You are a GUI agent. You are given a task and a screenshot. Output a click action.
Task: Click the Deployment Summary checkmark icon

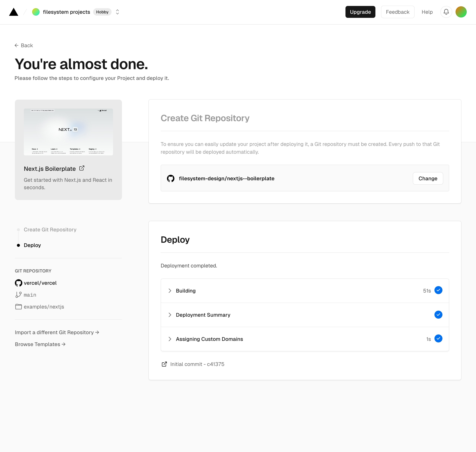[438, 314]
